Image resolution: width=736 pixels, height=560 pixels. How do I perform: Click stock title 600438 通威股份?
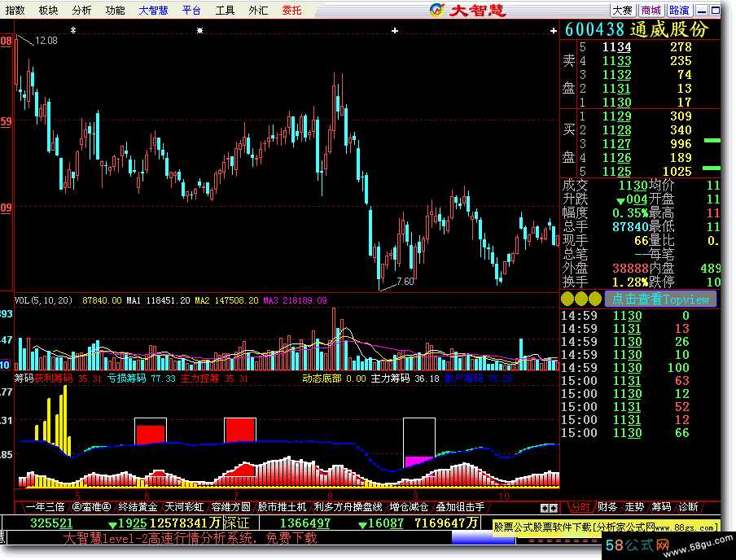(637, 29)
